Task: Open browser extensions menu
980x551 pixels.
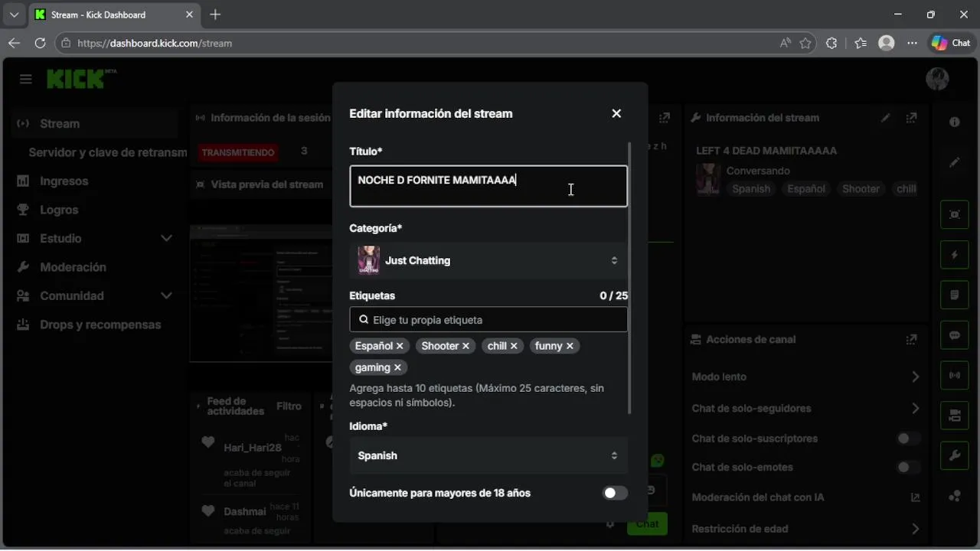Action: [x=831, y=44]
